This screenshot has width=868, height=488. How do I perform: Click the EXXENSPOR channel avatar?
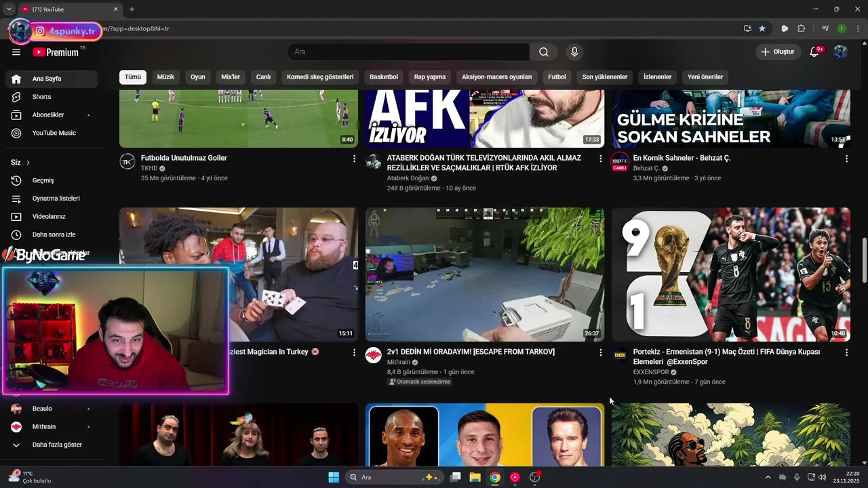click(x=620, y=355)
